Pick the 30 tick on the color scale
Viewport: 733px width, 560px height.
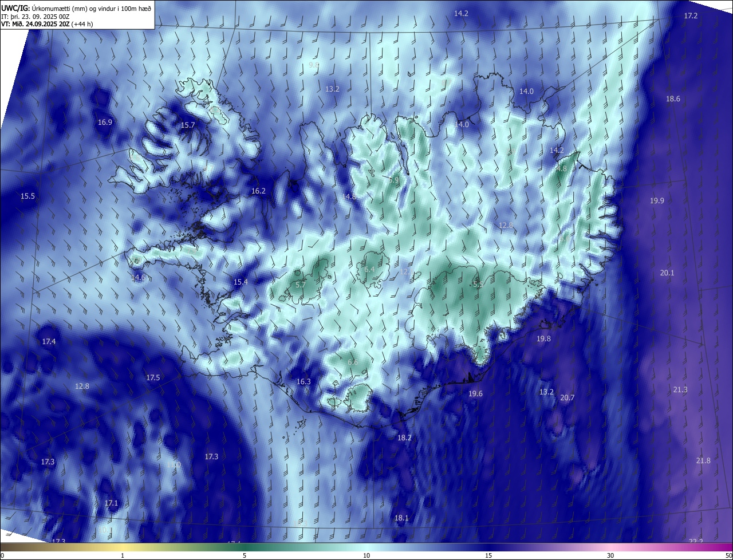click(x=610, y=555)
